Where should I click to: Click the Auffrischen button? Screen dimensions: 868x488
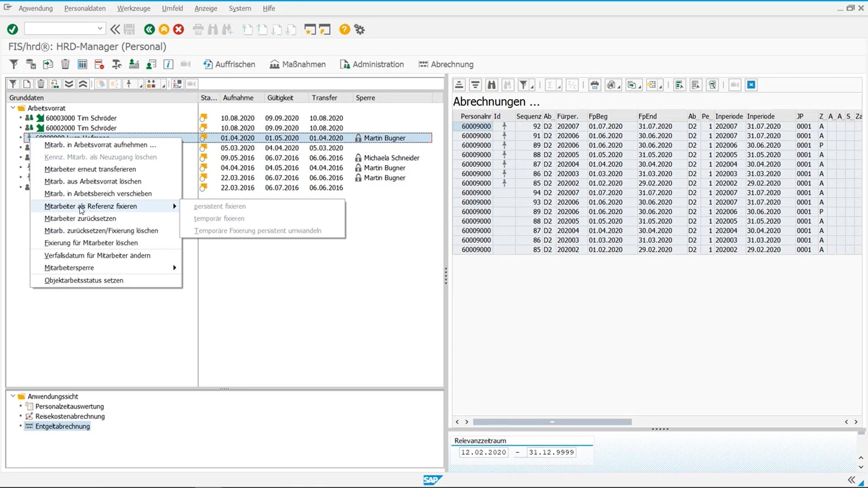coord(229,64)
